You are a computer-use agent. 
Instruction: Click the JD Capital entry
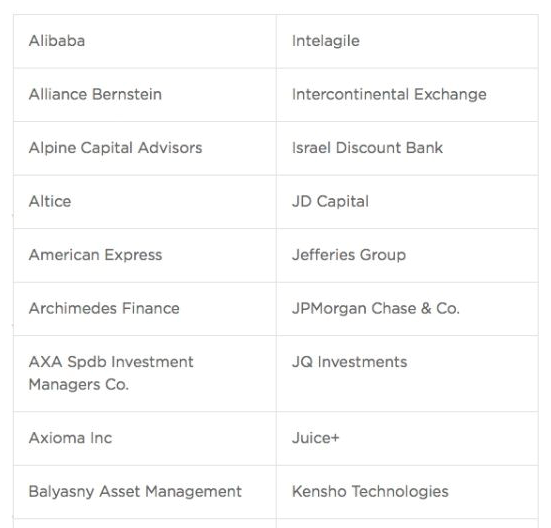point(330,202)
